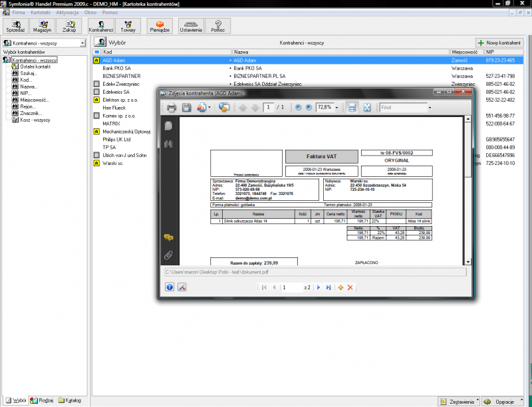Screen dimensions: 532x407
Task: Switch to the Katalog bottom tab
Action: coord(70,400)
